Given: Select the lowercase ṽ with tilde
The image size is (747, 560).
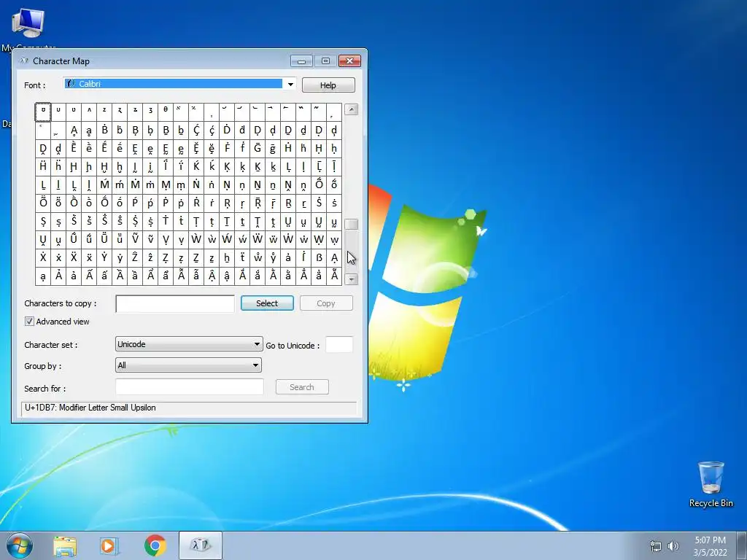Looking at the screenshot, I should pyautogui.click(x=150, y=239).
